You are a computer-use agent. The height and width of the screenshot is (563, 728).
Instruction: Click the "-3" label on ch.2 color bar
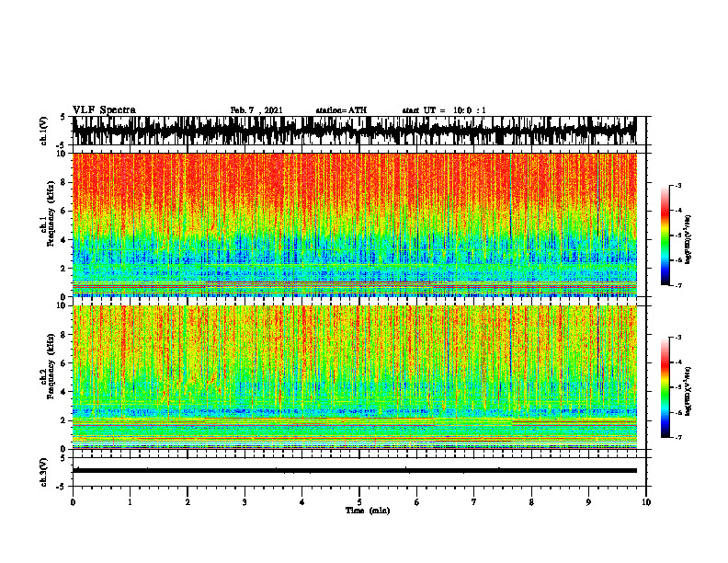(678, 338)
